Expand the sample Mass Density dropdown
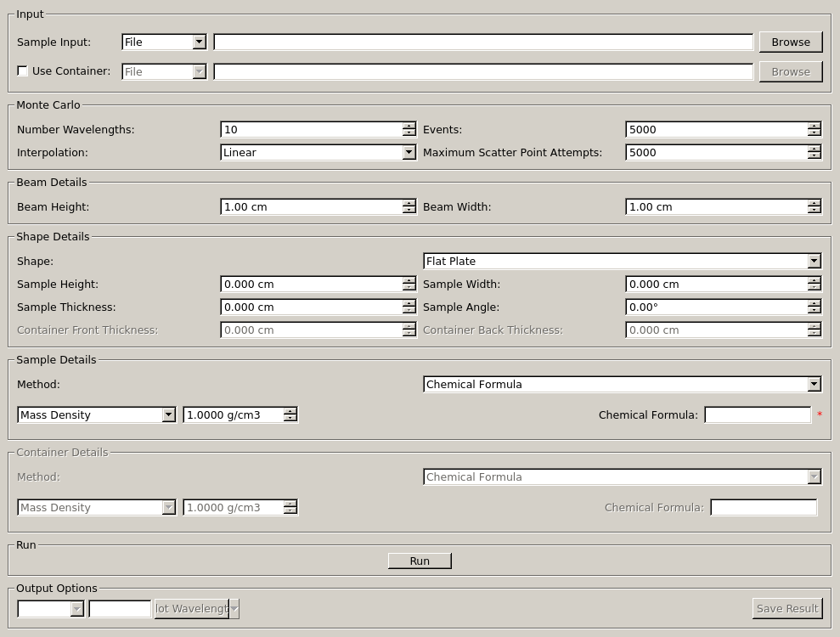 [168, 415]
